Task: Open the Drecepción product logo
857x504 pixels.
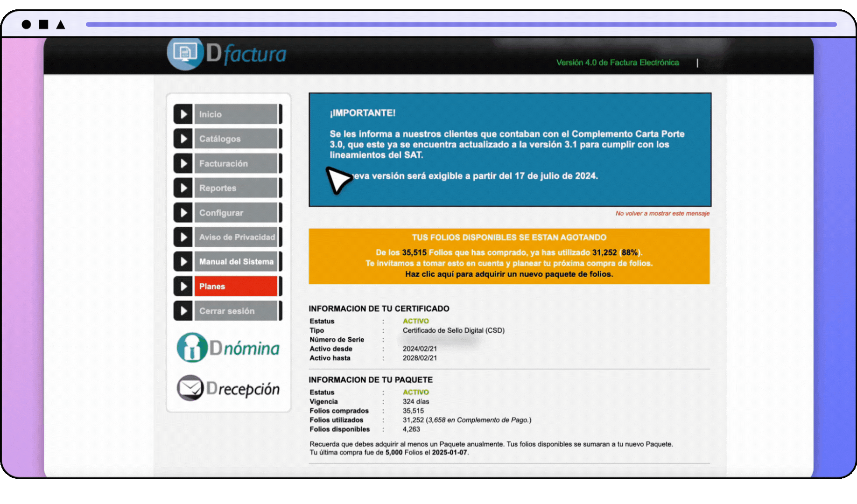Action: coord(228,388)
